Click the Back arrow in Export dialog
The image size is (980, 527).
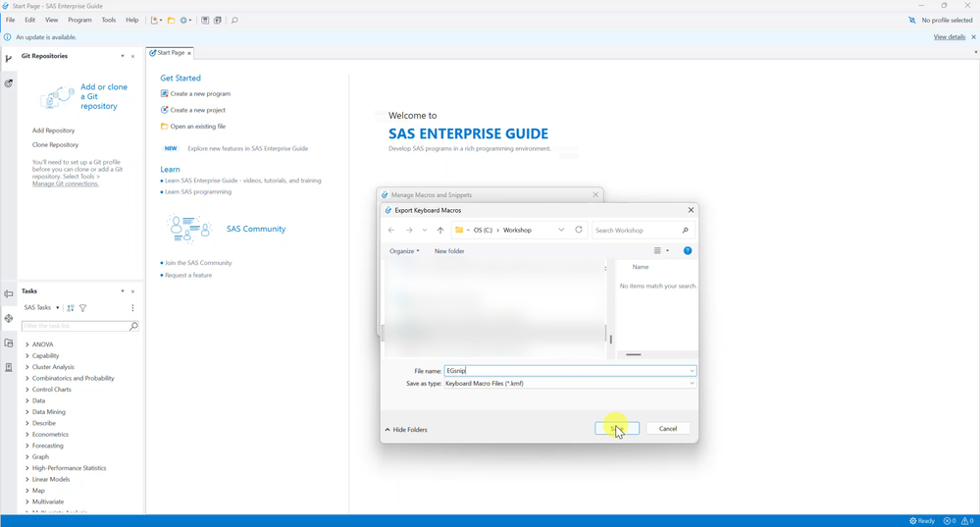[x=391, y=230]
